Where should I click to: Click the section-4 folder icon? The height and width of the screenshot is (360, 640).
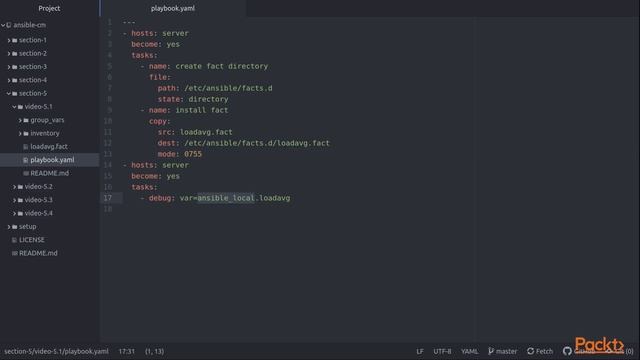15,80
